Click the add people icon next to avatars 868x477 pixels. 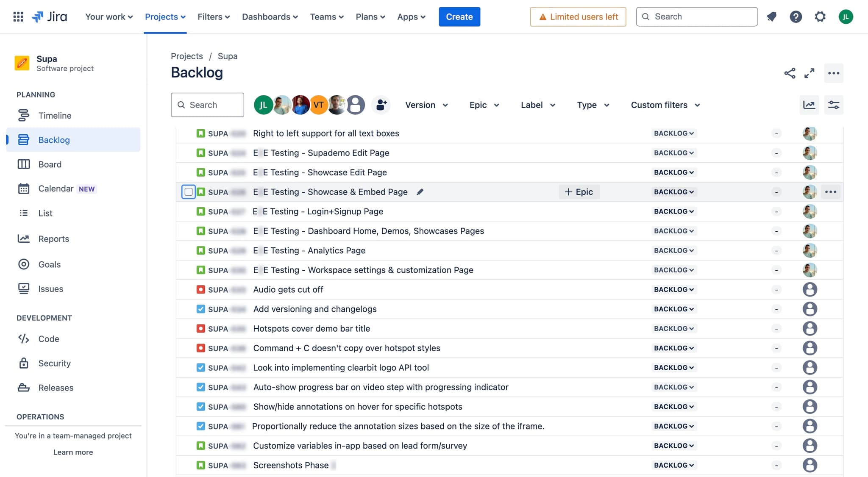tap(381, 105)
